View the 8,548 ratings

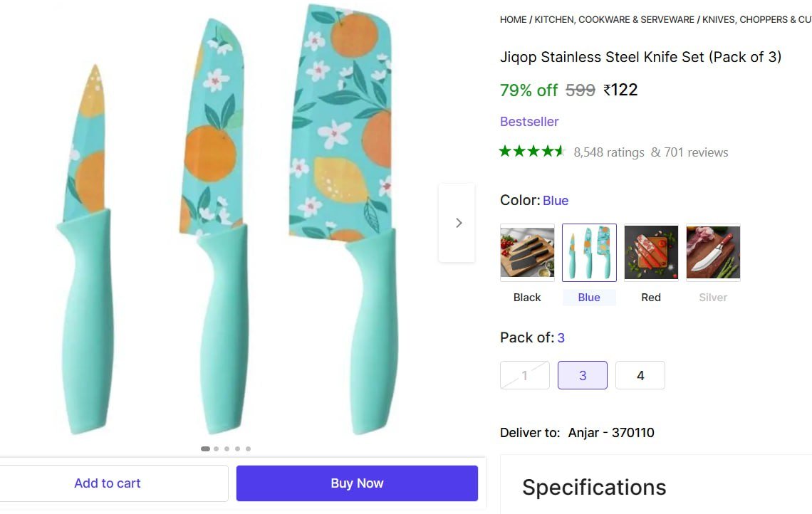609,152
